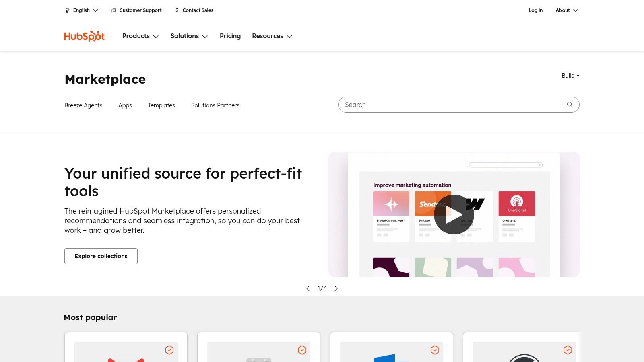Click the Contact Sales person icon
The width and height of the screenshot is (644, 362).
pyautogui.click(x=177, y=10)
